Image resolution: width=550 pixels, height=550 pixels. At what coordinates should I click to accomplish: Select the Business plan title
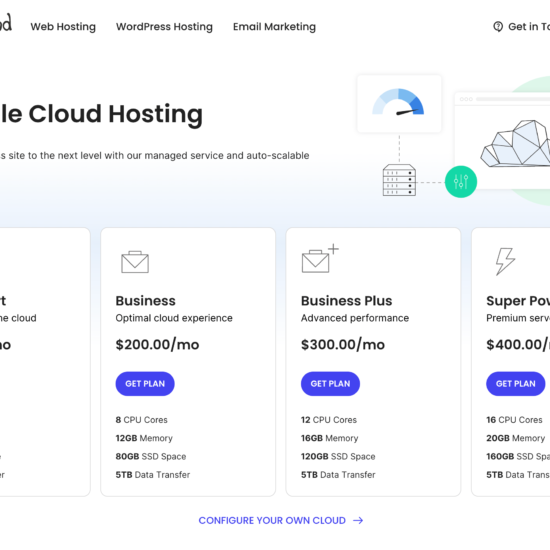146,301
